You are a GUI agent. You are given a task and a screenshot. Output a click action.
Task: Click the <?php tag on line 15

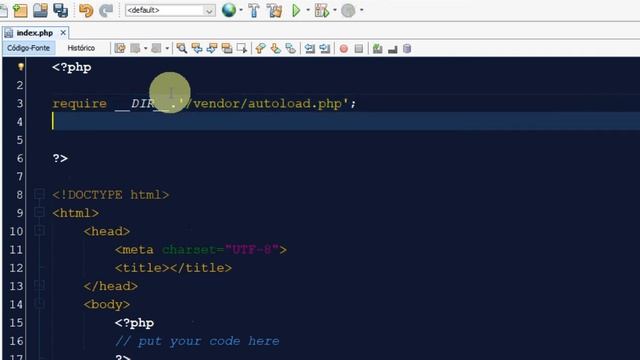coord(134,323)
